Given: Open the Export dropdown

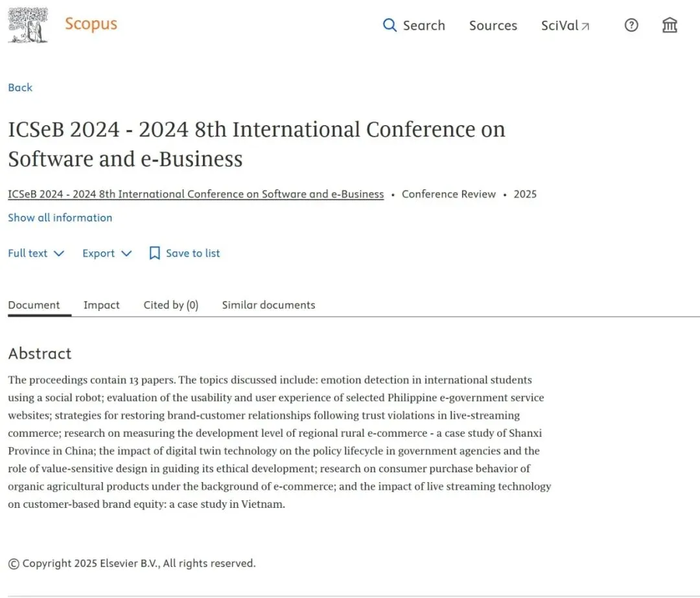Looking at the screenshot, I should click(x=107, y=253).
